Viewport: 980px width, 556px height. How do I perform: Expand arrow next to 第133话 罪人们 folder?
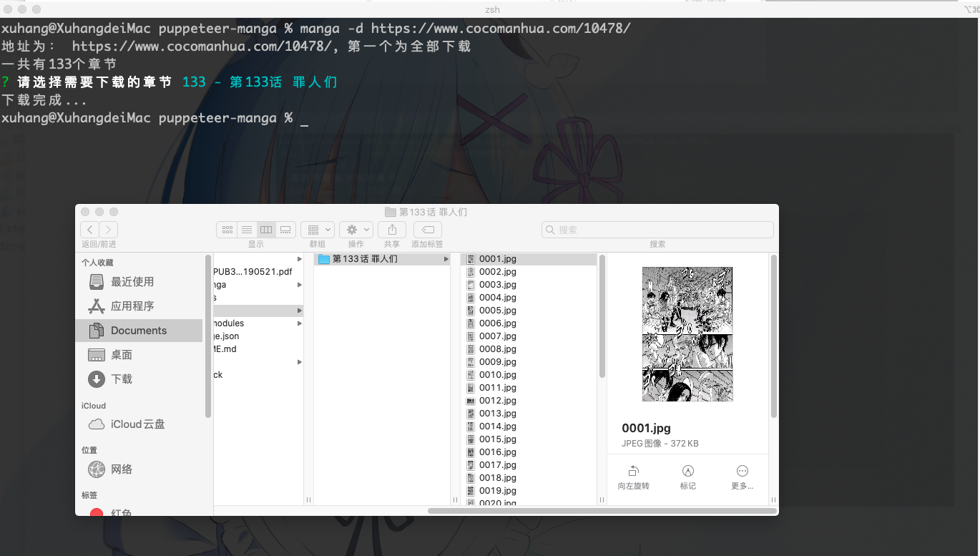[446, 259]
